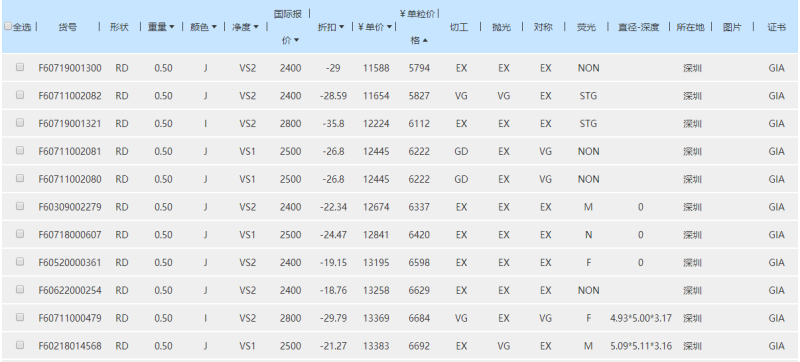800x362 pixels.
Task: Click the 4.93*5.00*3.17 dimensions cell
Action: 641,318
